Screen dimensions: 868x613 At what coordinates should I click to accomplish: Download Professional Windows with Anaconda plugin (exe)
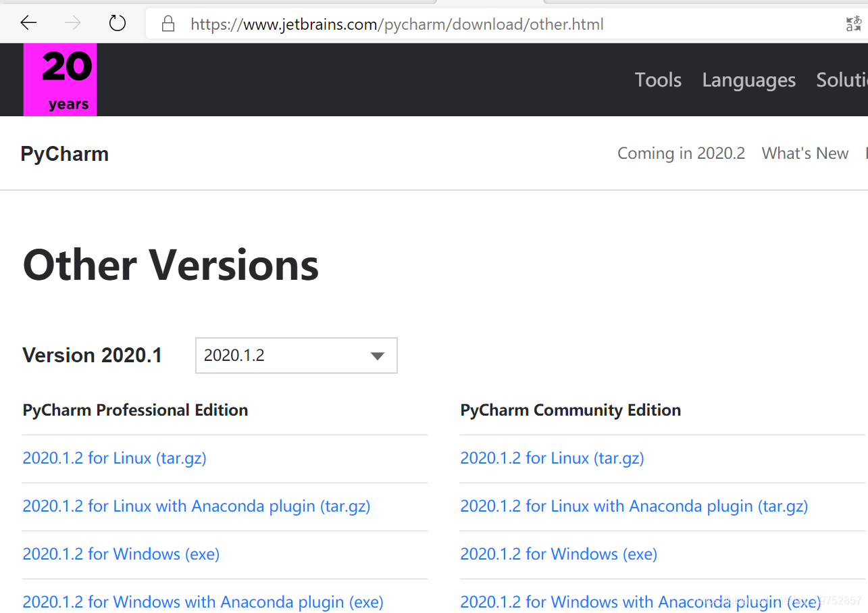tap(203, 602)
